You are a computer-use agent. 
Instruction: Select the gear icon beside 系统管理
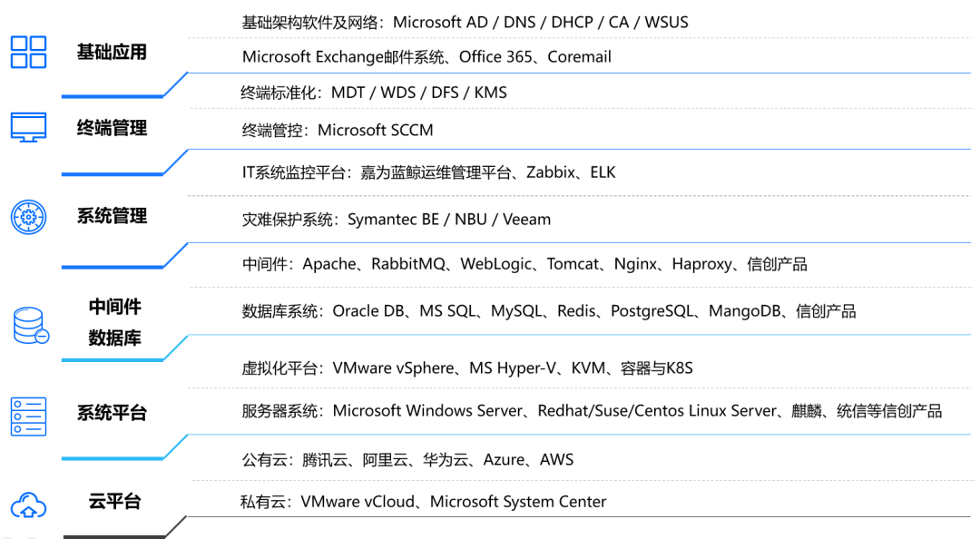(x=29, y=218)
